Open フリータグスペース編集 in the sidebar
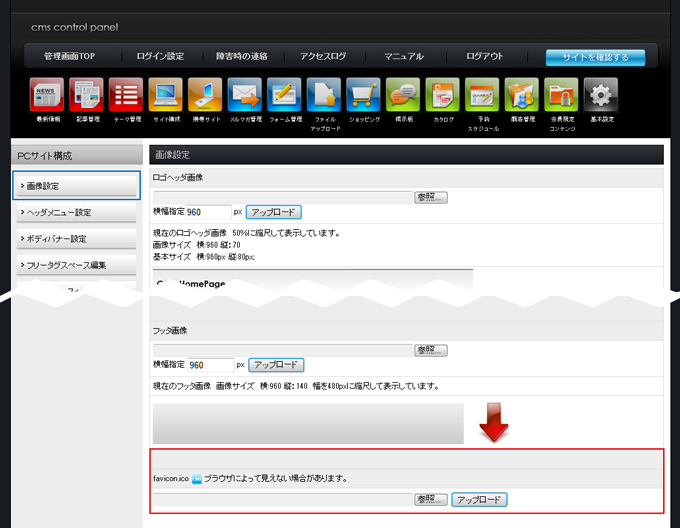This screenshot has width=680, height=528. (77, 265)
